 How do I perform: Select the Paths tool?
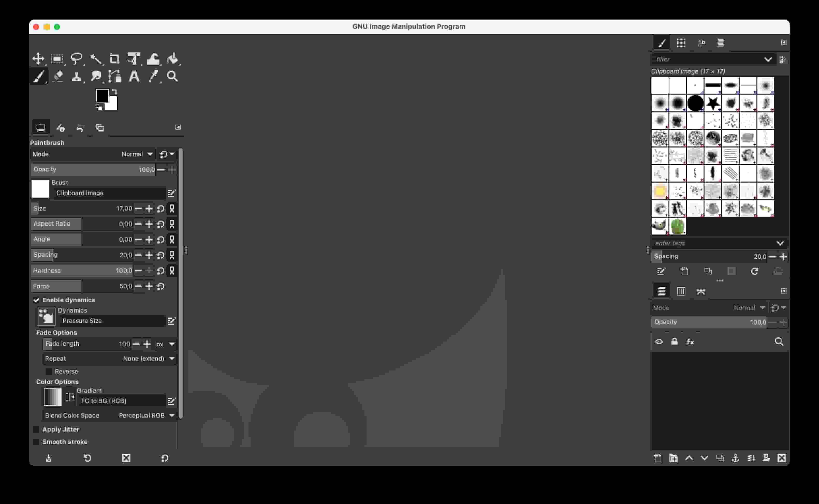[x=115, y=76]
